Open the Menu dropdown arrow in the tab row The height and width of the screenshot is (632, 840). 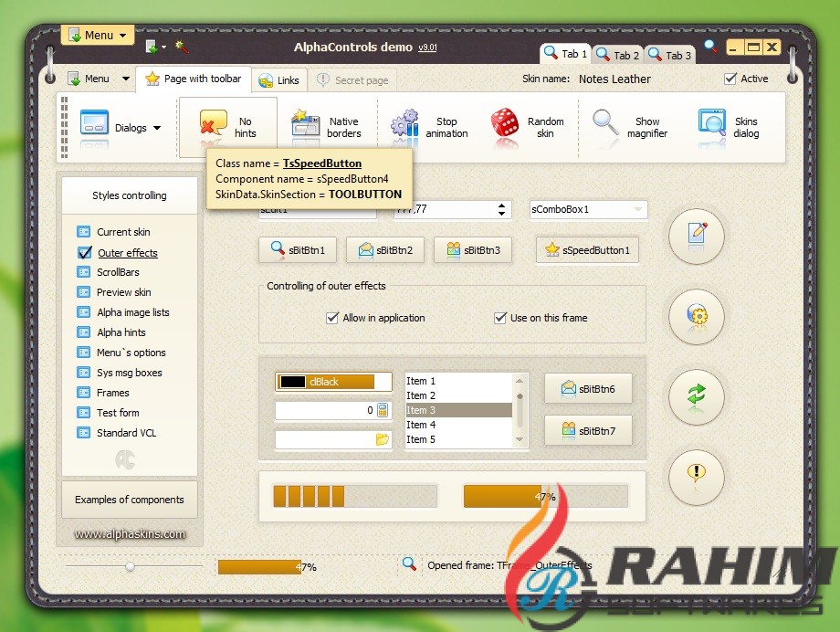click(126, 79)
